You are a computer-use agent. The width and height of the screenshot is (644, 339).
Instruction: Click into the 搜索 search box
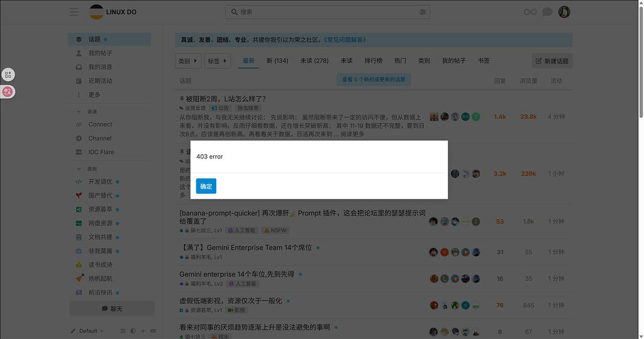click(x=326, y=12)
